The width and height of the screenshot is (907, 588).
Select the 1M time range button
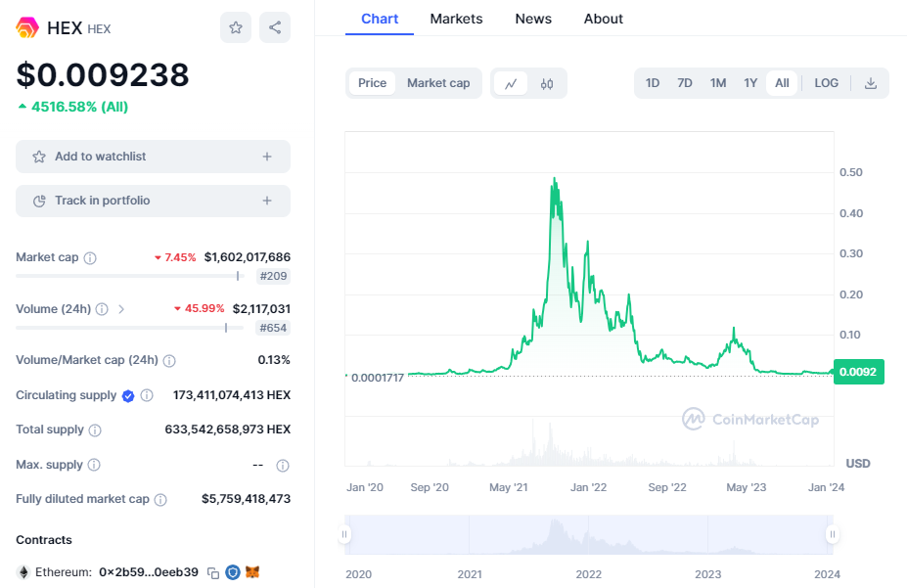pyautogui.click(x=718, y=83)
